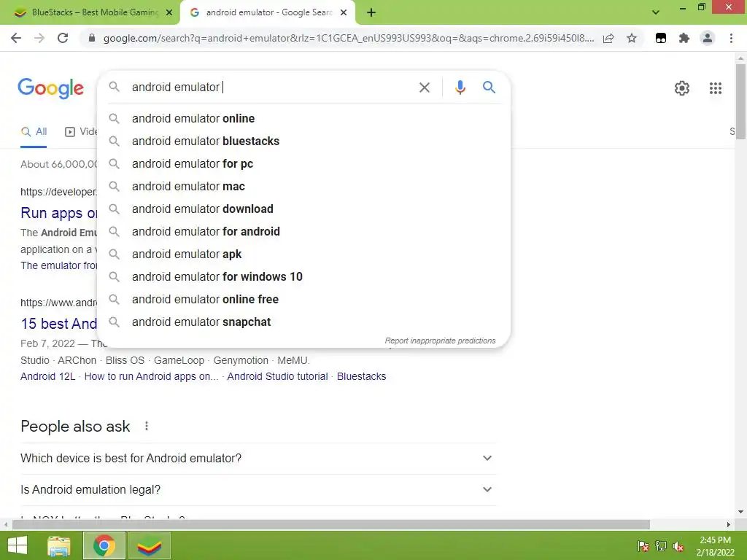The height and width of the screenshot is (560, 747).
Task: Start voice search with the microphone
Action: [x=460, y=87]
